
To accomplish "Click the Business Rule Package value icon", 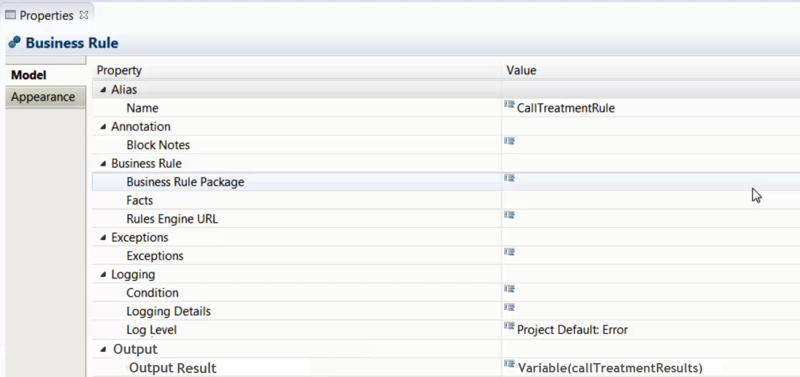I will (x=509, y=178).
